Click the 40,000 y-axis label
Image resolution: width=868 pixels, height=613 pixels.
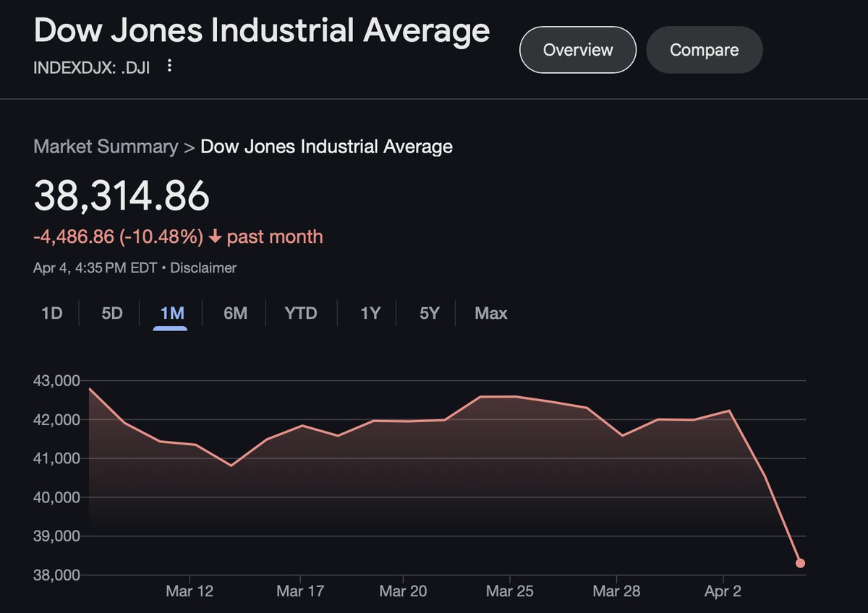pos(57,498)
